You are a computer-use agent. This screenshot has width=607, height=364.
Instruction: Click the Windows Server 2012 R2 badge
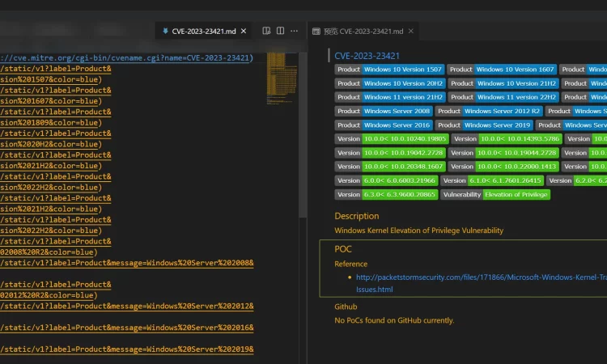click(x=489, y=111)
